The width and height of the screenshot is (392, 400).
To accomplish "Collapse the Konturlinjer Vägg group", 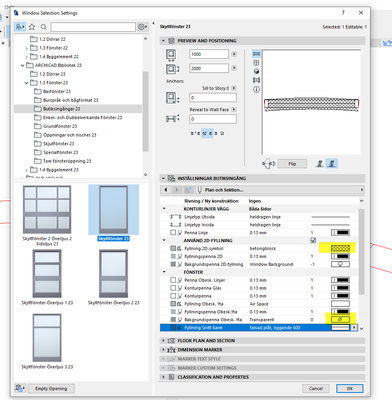I will (x=164, y=209).
